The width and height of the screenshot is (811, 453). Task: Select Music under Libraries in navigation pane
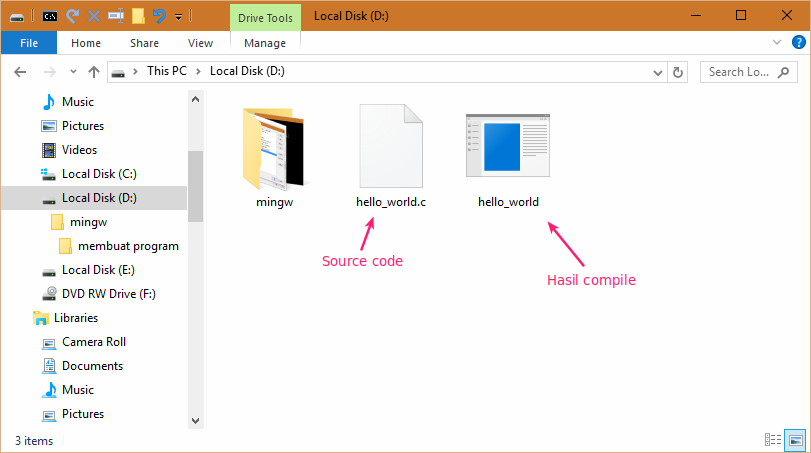tap(78, 390)
